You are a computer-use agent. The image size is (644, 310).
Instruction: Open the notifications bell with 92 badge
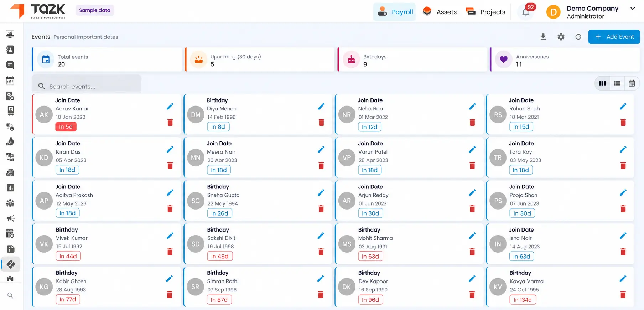point(526,12)
